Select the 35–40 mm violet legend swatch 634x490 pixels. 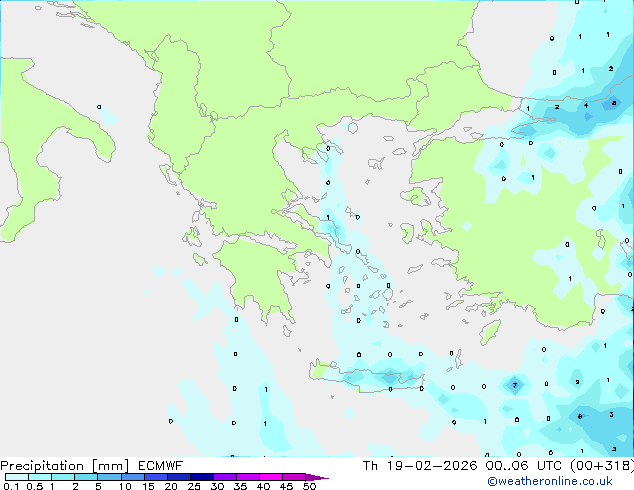247,477
